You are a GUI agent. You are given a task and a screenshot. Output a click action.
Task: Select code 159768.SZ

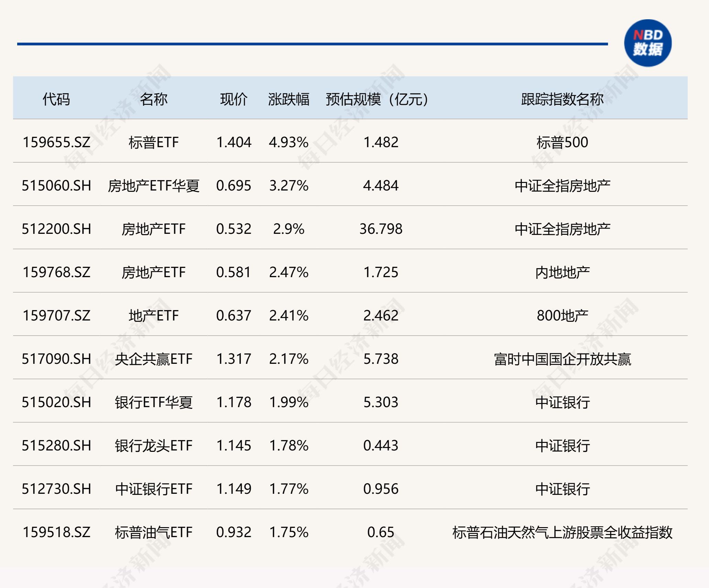pos(56,272)
